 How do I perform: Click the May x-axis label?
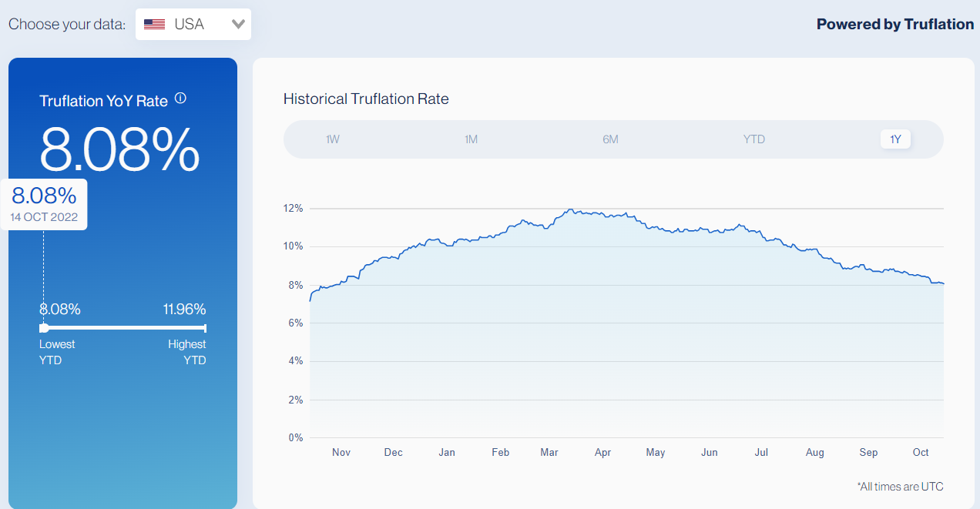[x=656, y=452]
